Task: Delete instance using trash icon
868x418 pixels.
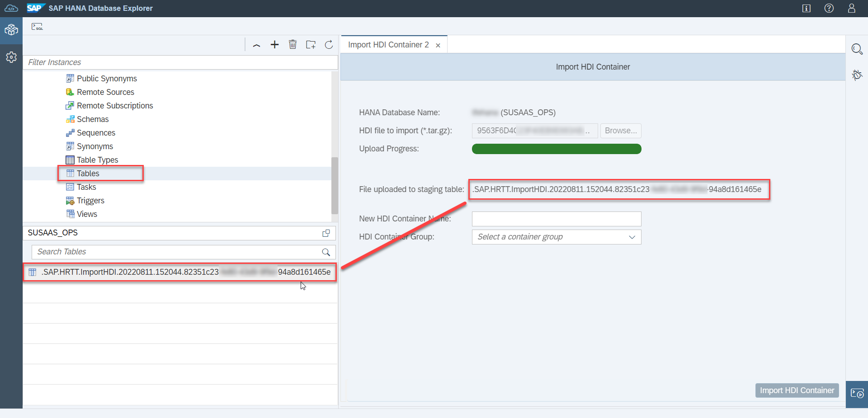Action: coord(293,44)
